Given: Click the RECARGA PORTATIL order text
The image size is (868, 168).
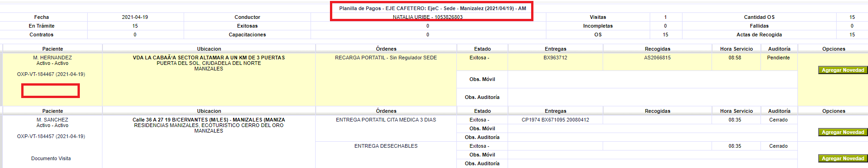Looking at the screenshot, I should coord(386,58).
